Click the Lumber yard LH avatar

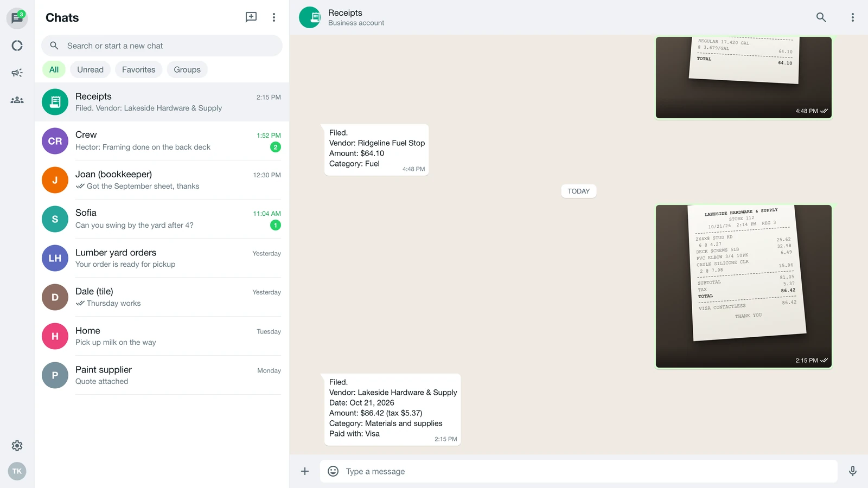point(55,258)
